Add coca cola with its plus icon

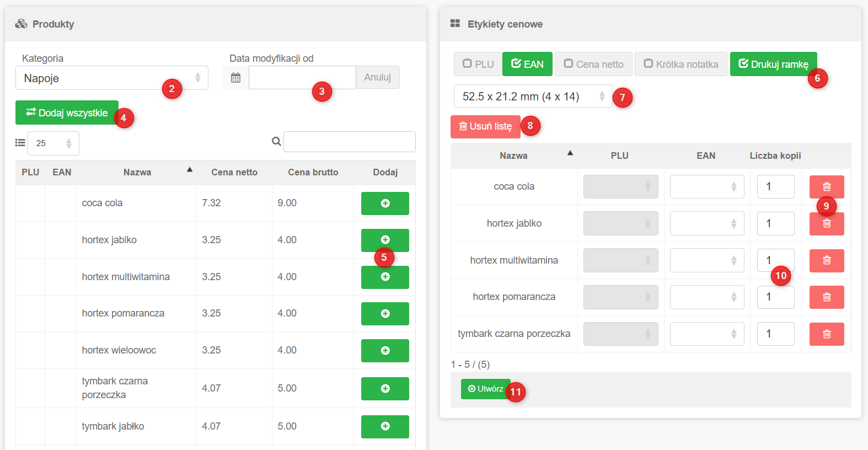[x=385, y=203]
